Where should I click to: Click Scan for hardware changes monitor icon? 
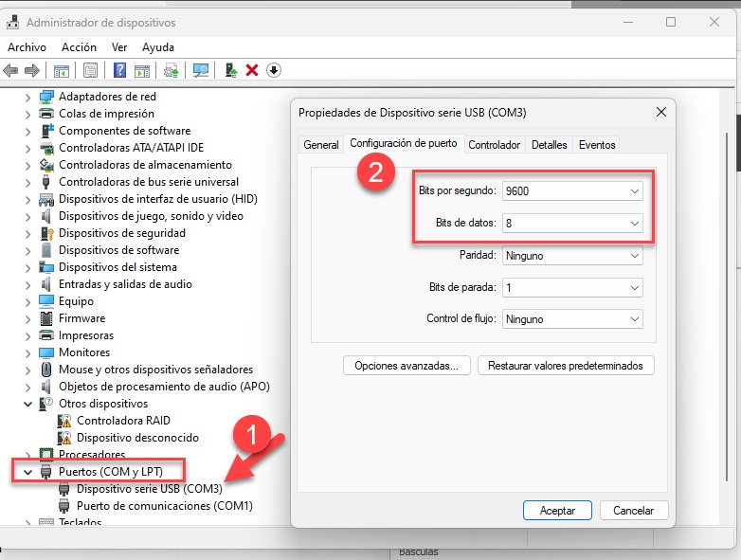(x=201, y=71)
